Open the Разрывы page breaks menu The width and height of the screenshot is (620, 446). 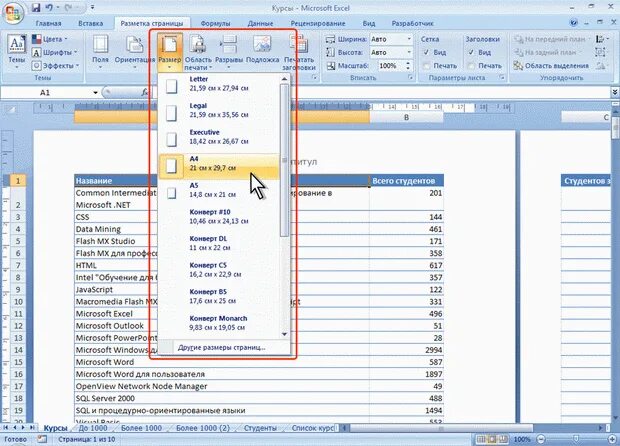point(229,53)
